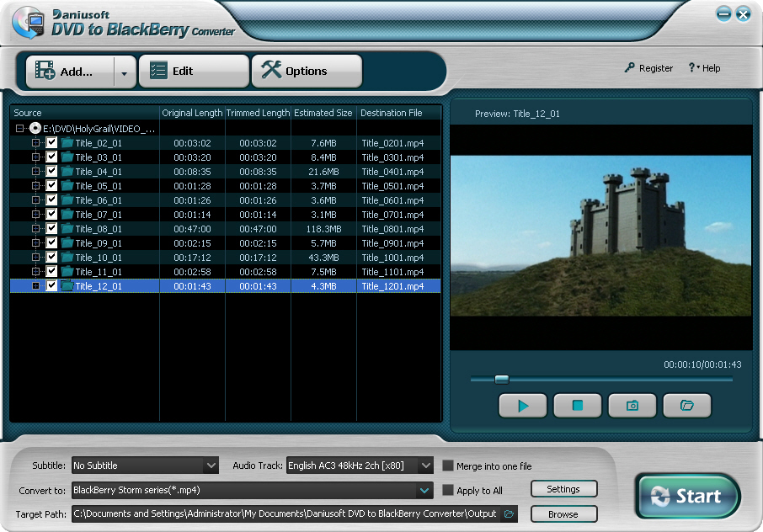Uncheck Title_11_01 checkbox
The width and height of the screenshot is (763, 532).
point(51,271)
